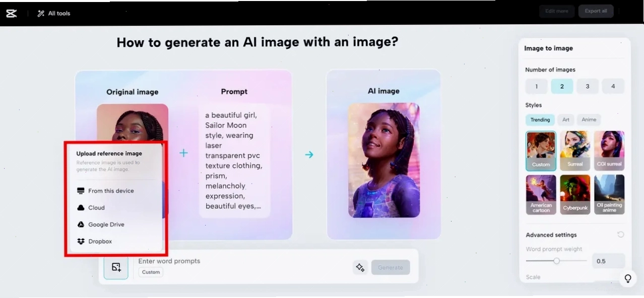Click the "Upload reference image" heading

[109, 154]
